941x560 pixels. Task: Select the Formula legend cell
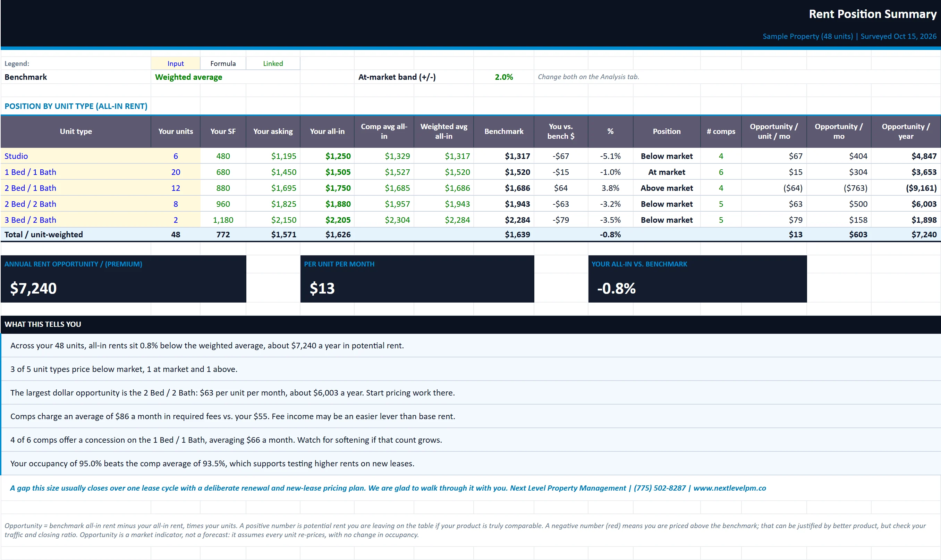[223, 63]
